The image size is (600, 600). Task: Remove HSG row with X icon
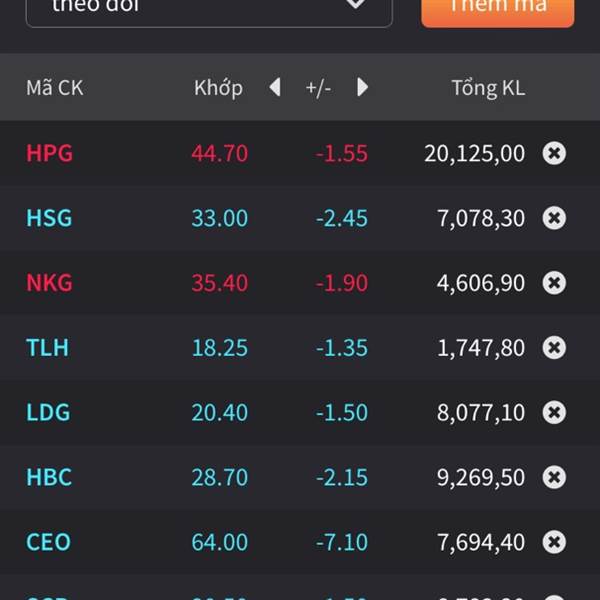(554, 218)
